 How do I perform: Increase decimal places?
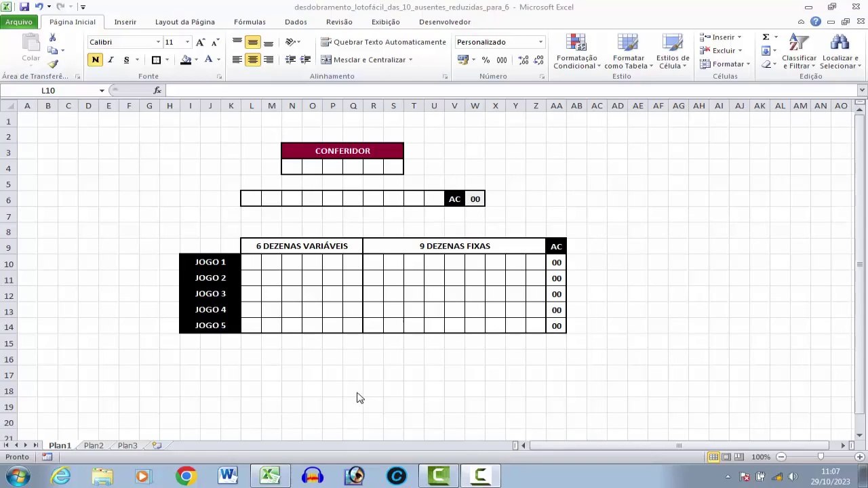[x=523, y=60]
